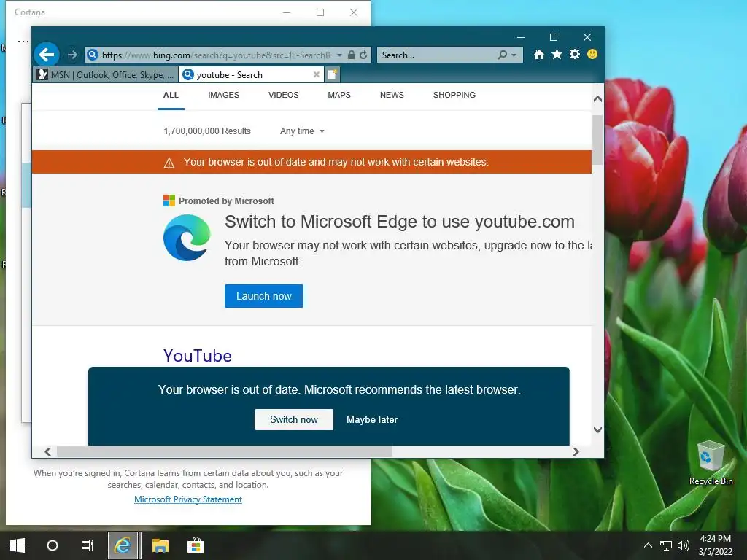Switch to IMAGES results
Image resolution: width=747 pixels, height=560 pixels.
pyautogui.click(x=223, y=95)
